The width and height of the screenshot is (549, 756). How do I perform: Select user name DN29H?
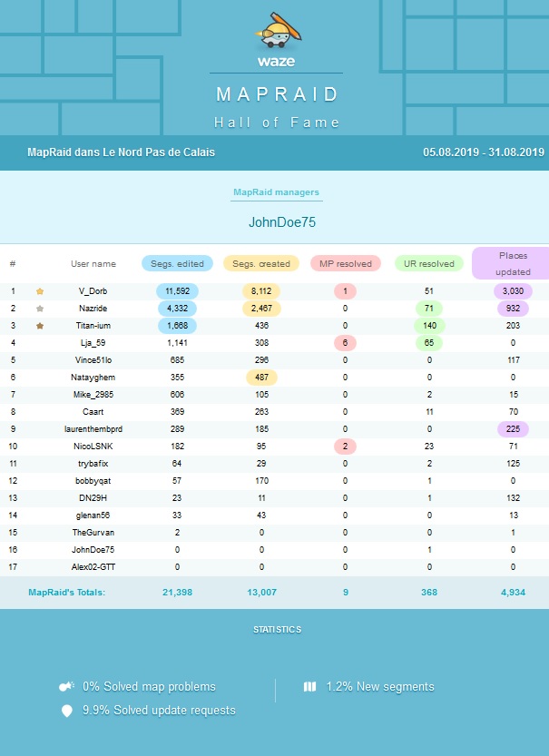click(x=93, y=498)
